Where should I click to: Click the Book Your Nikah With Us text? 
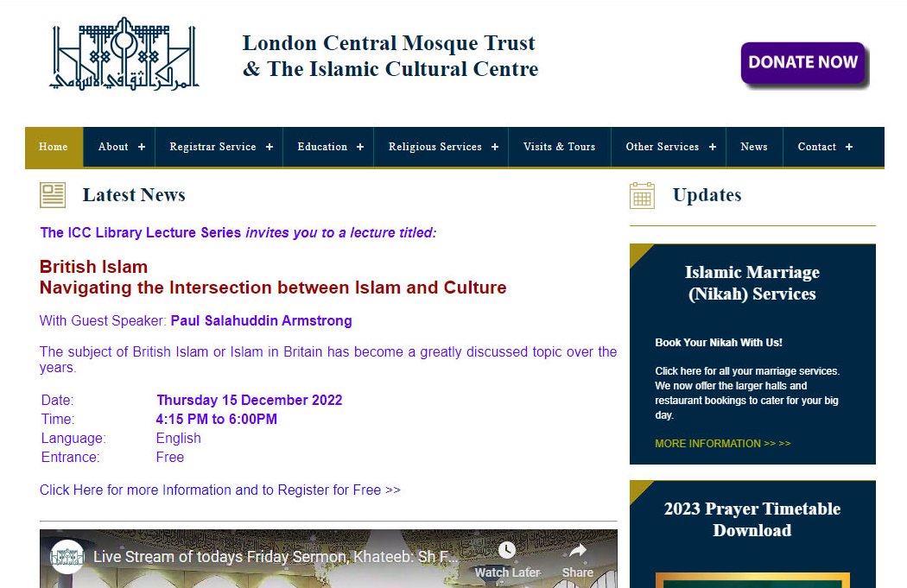719,342
